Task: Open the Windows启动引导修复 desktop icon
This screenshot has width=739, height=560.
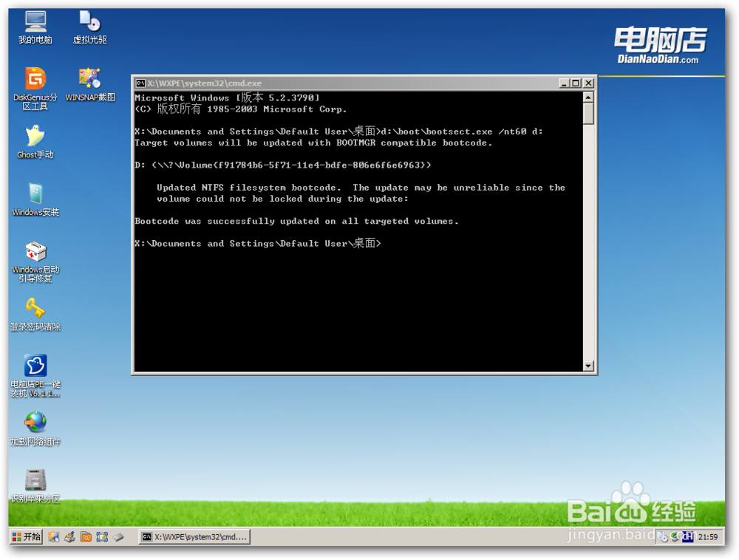Action: pos(35,262)
